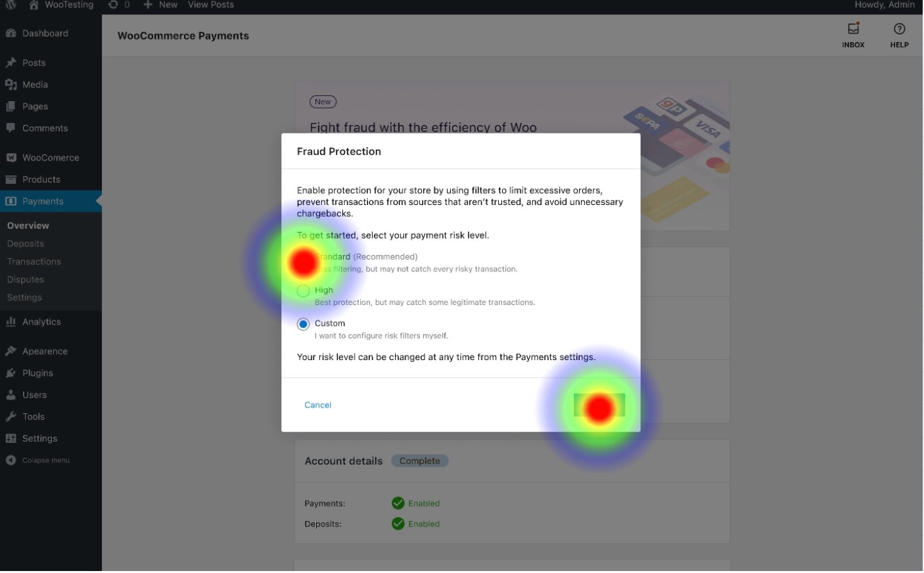Open the Help icon

899,29
